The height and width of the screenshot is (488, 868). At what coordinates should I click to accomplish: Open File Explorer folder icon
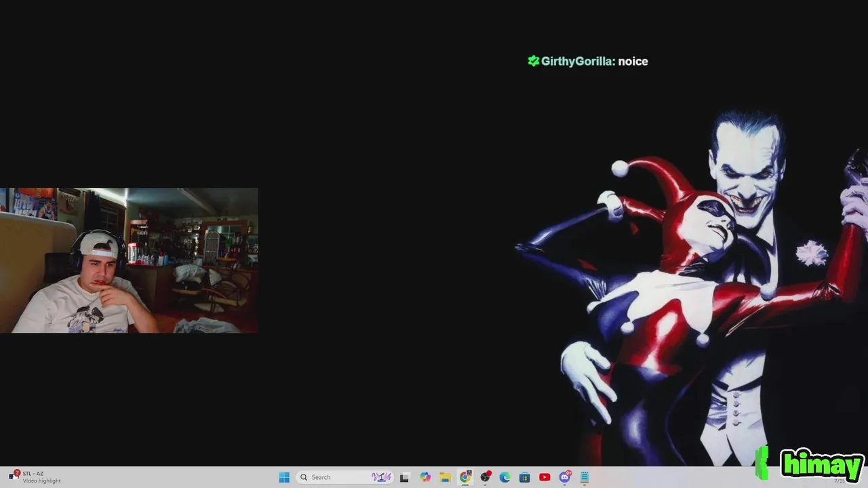click(x=445, y=477)
